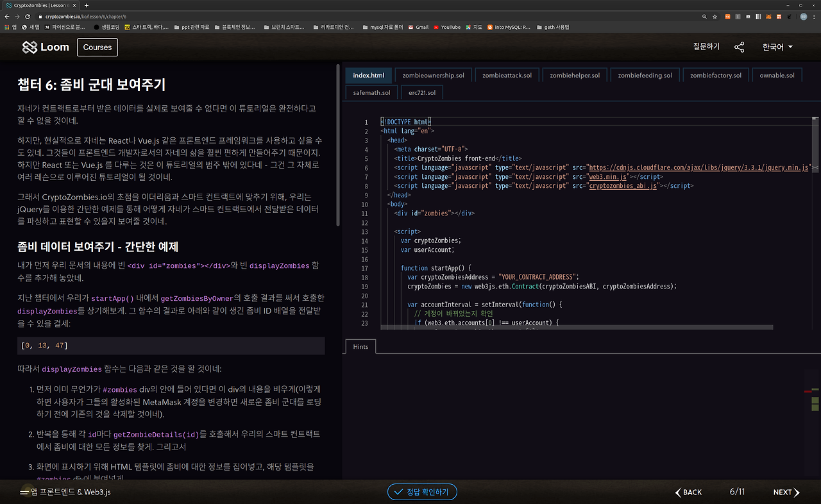Screen dimensions: 821x504
Task: Open the browser profile avatar
Action: click(804, 17)
